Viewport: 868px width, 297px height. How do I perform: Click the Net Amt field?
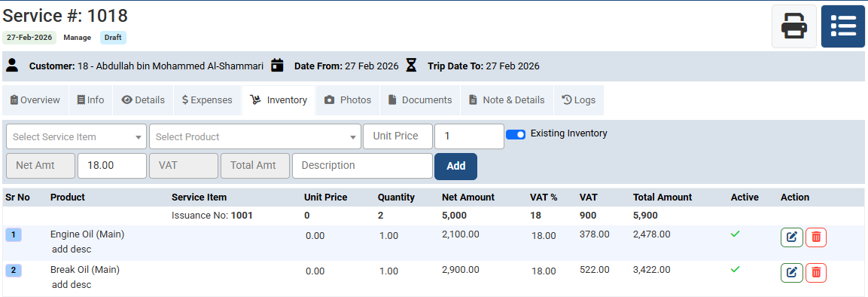(41, 166)
